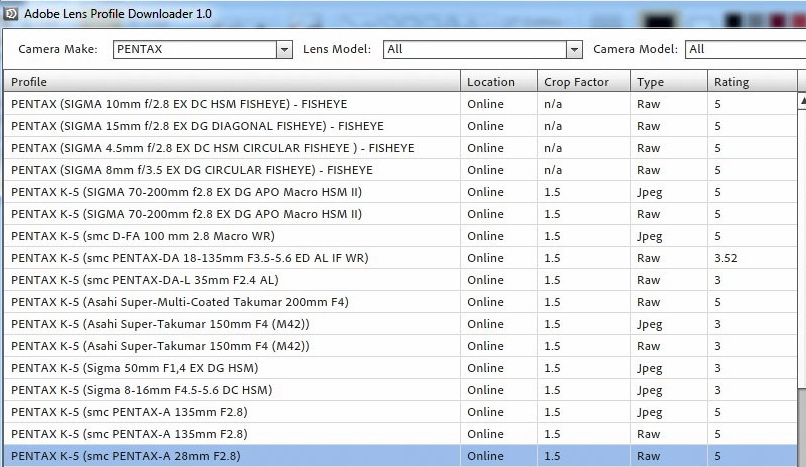806x467 pixels.
Task: Click rating 5 in PENTAX-A 28mm row
Action: (x=718, y=456)
